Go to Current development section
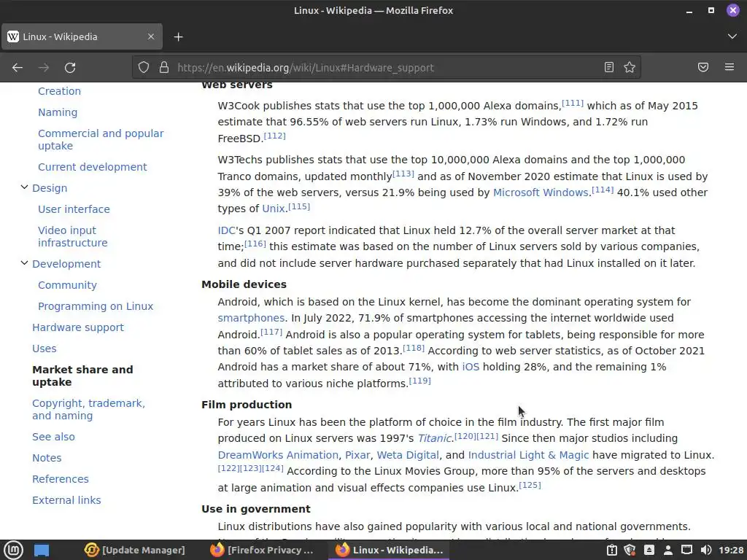Viewport: 747px width, 560px height. [93, 167]
